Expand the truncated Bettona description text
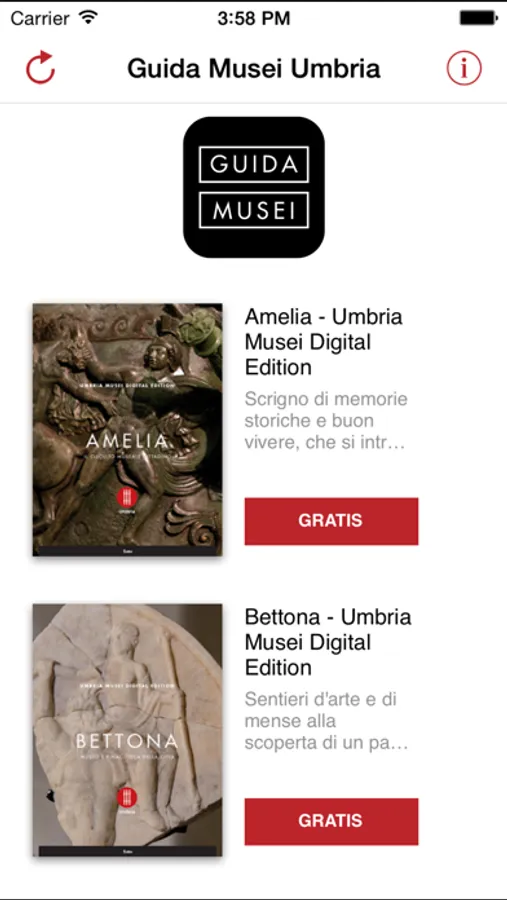This screenshot has height=900, width=507. (x=326, y=721)
